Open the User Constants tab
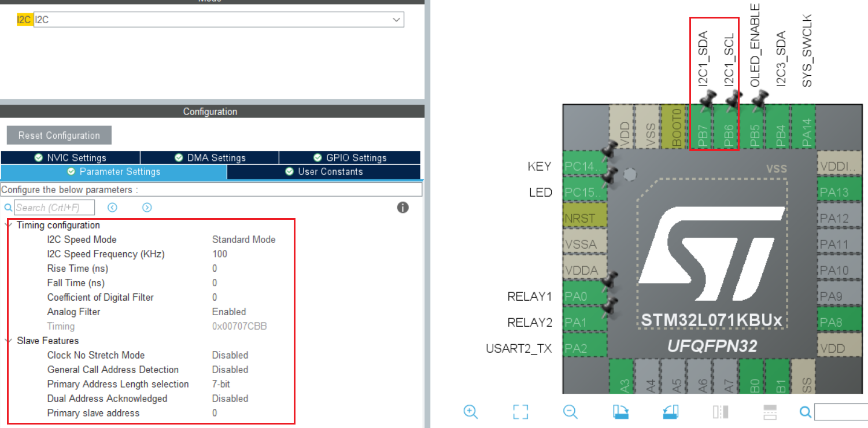 324,172
